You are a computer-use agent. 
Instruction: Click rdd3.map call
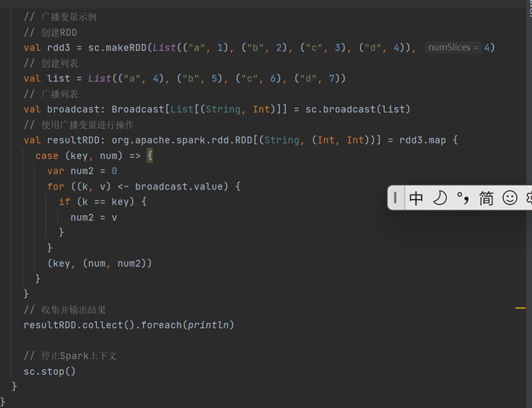tap(423, 140)
